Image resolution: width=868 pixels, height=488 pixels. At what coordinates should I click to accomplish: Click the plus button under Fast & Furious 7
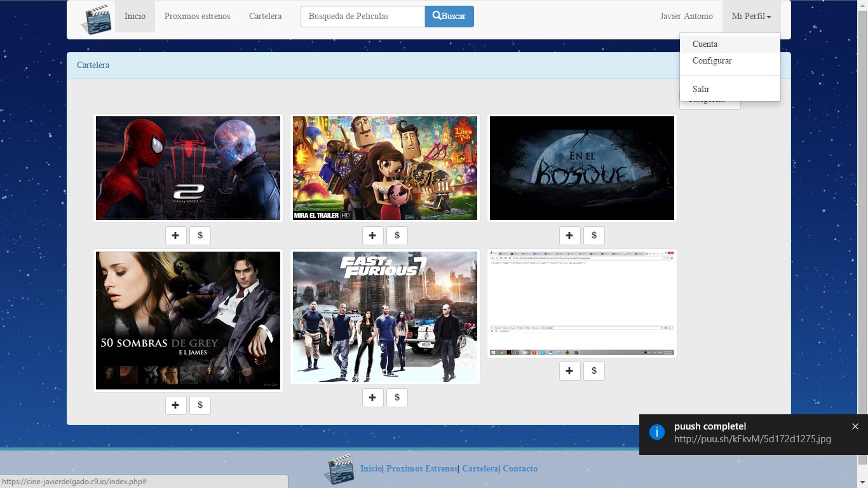[373, 398]
